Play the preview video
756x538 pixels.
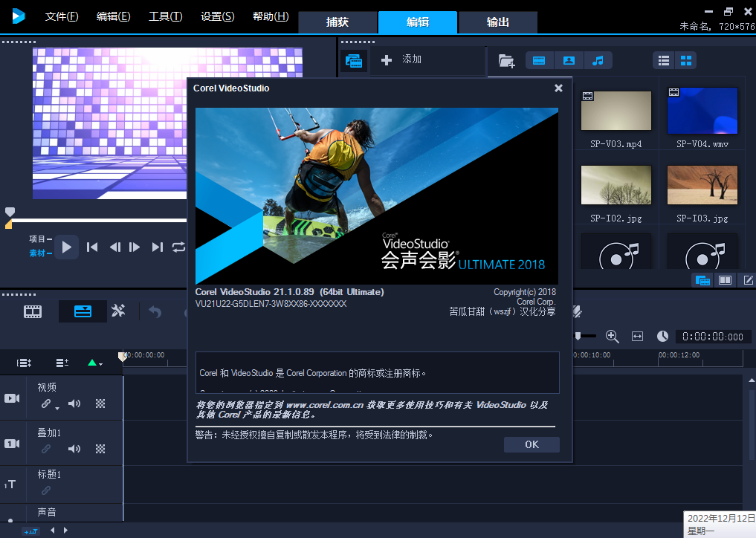point(67,247)
